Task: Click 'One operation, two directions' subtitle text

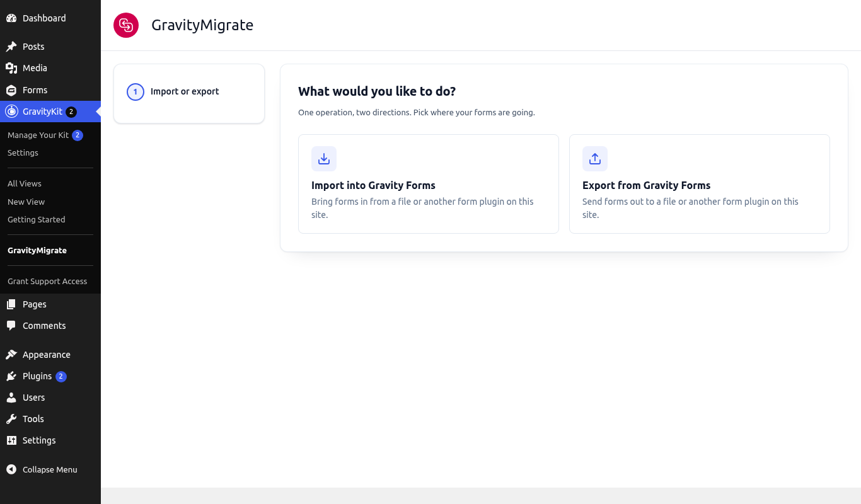Action: (417, 113)
